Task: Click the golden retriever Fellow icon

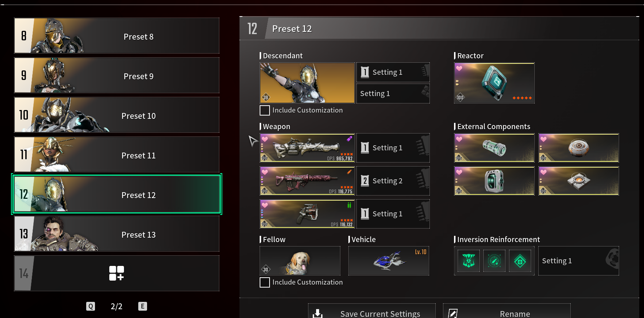Action: point(300,261)
